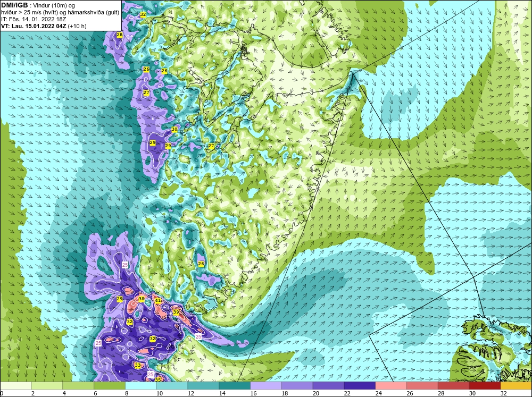This screenshot has height=397, width=532.
Task: Pick the pale cream 0–2 m/s legend swatch
Action: [x=15, y=385]
